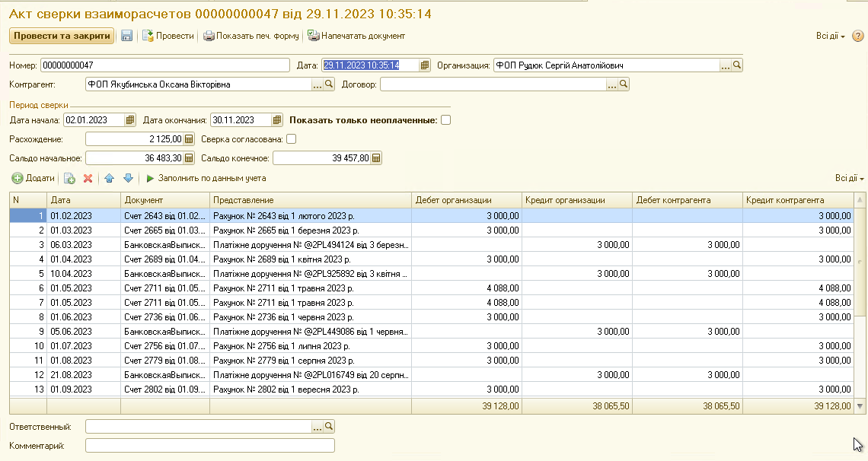Click the Напечатать документ toolbar item
Viewport: 868px width, 461px height.
356,36
